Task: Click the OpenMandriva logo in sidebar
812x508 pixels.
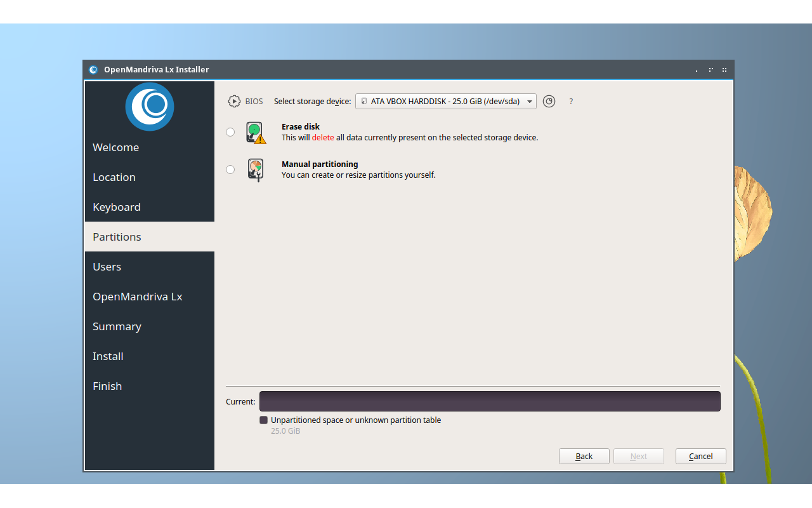Action: point(150,106)
